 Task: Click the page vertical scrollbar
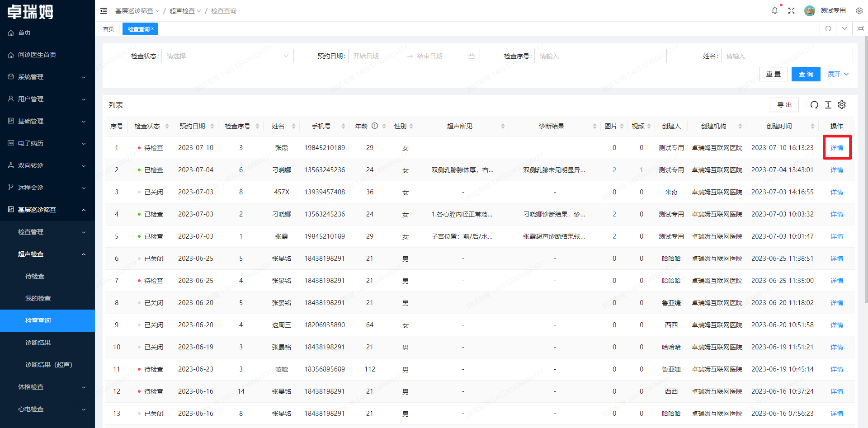(866, 169)
